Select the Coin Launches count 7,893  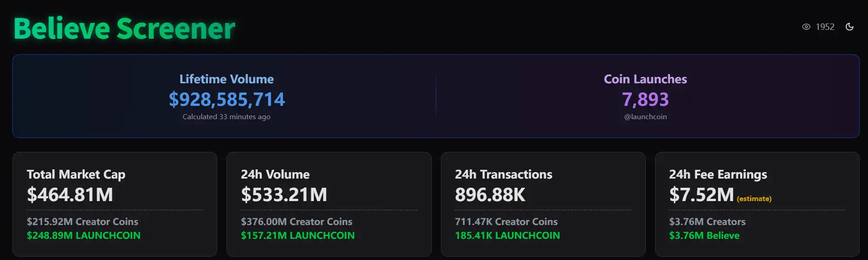pos(645,99)
